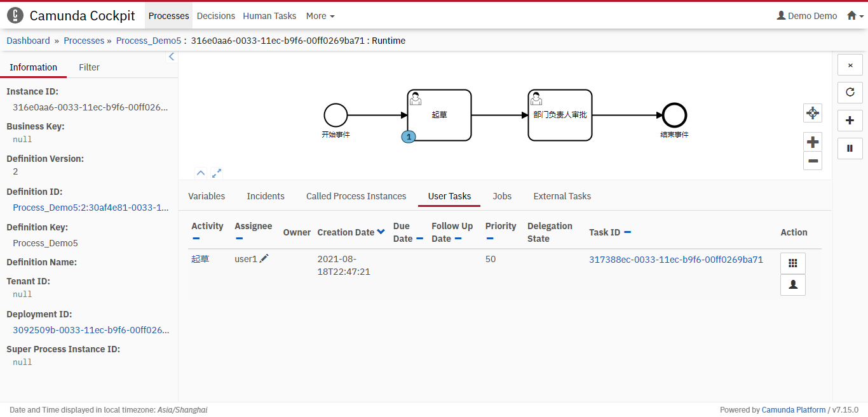868x417 pixels.
Task: Cancel the running process instance
Action: (x=850, y=65)
